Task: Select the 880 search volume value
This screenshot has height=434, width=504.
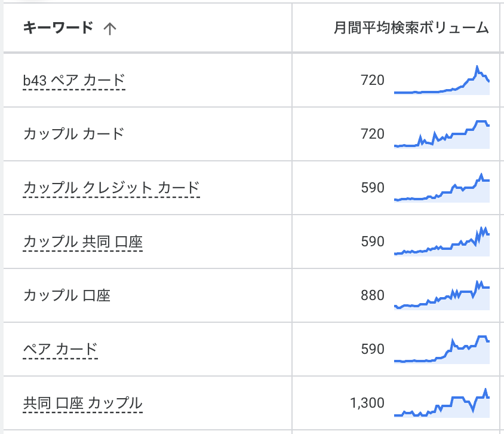Action: point(373,295)
